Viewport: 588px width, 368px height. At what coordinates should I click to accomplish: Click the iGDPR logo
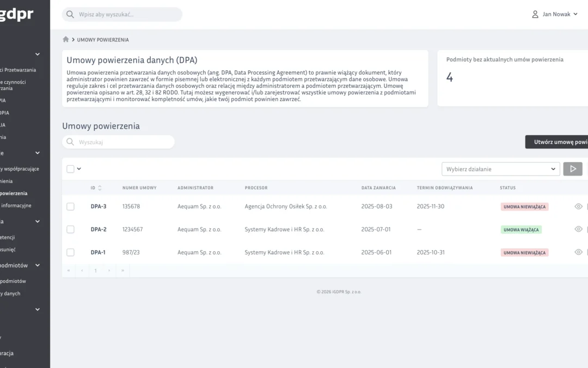16,15
